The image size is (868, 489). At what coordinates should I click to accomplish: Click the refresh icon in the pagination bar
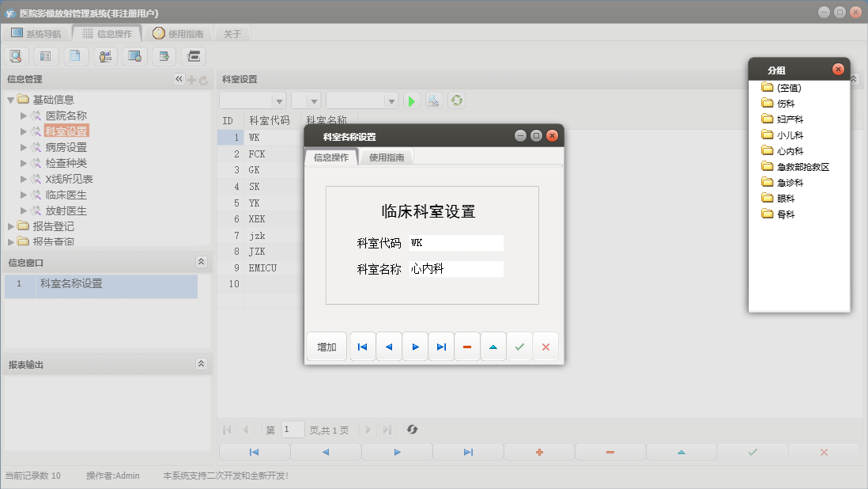(411, 430)
